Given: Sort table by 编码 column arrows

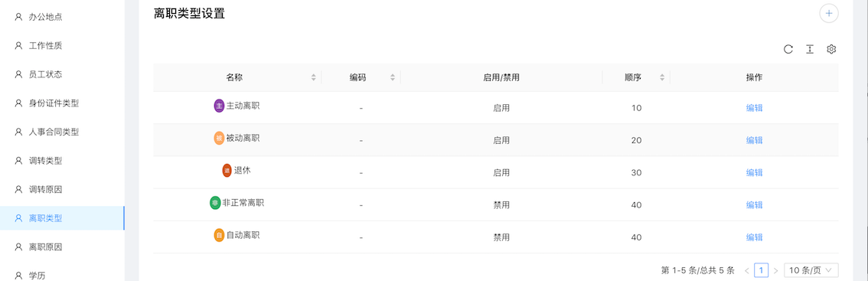Looking at the screenshot, I should [393, 77].
